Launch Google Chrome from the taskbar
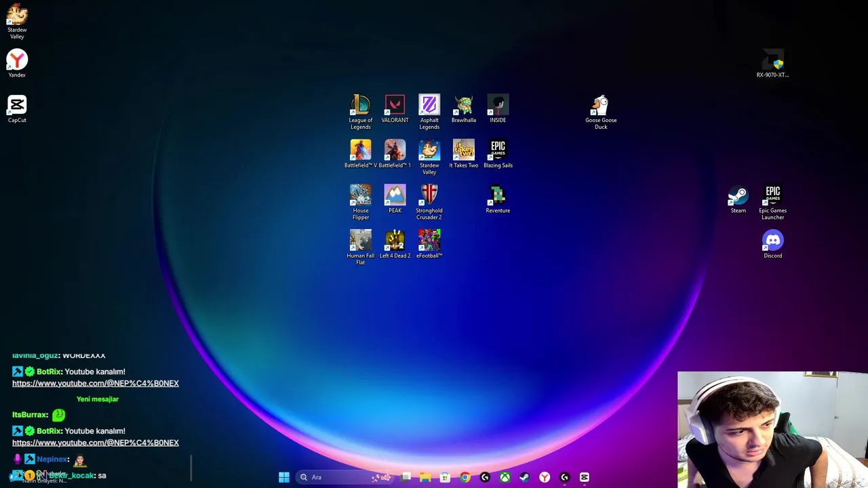Screen dimensions: 868x488 465,477
